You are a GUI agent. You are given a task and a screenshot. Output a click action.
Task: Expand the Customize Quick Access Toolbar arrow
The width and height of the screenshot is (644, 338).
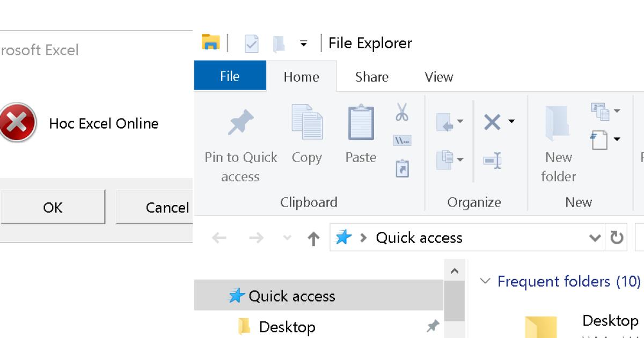click(x=303, y=43)
